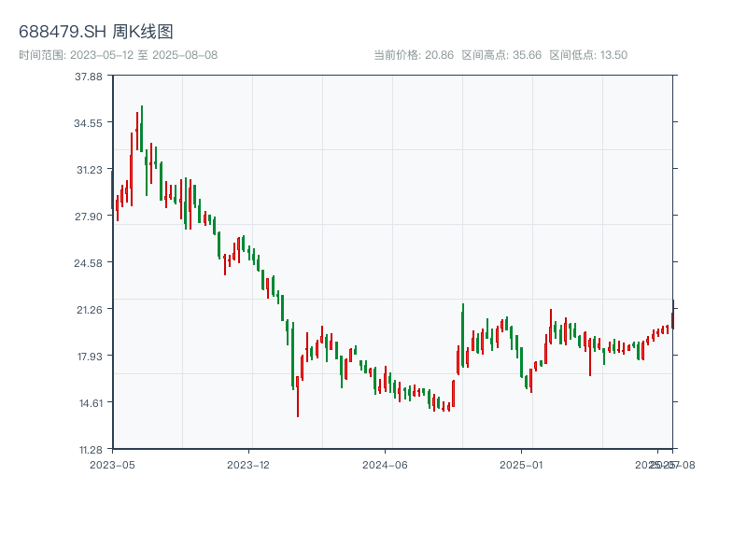Click the 688479.SH 周K线图 chart title
This screenshot has height=560, width=747.
(x=96, y=32)
